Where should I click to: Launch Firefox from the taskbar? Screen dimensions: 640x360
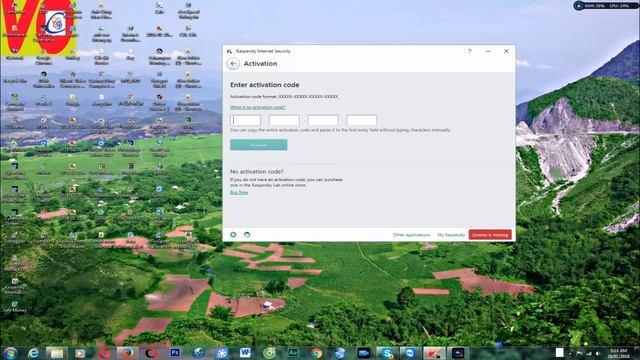127,353
